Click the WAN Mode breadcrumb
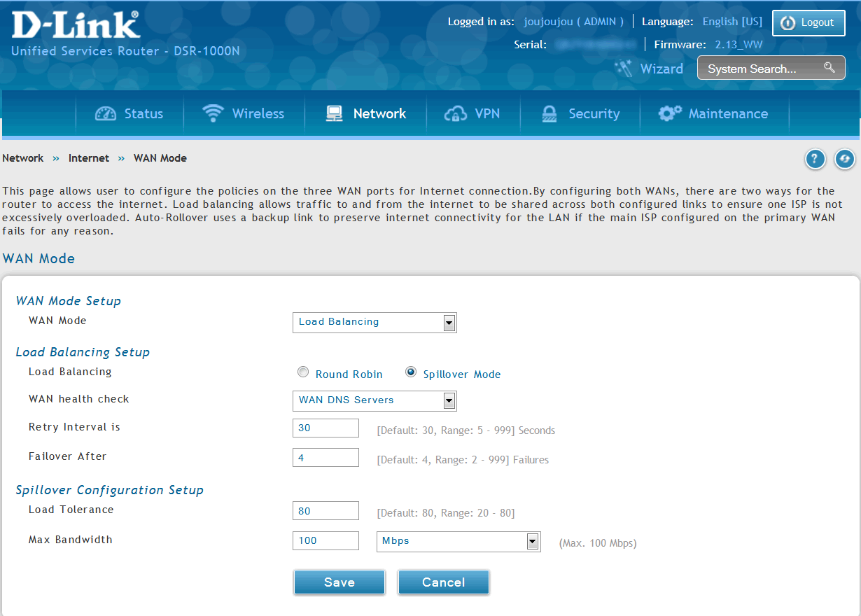Screen dimensions: 861x616 coord(160,158)
